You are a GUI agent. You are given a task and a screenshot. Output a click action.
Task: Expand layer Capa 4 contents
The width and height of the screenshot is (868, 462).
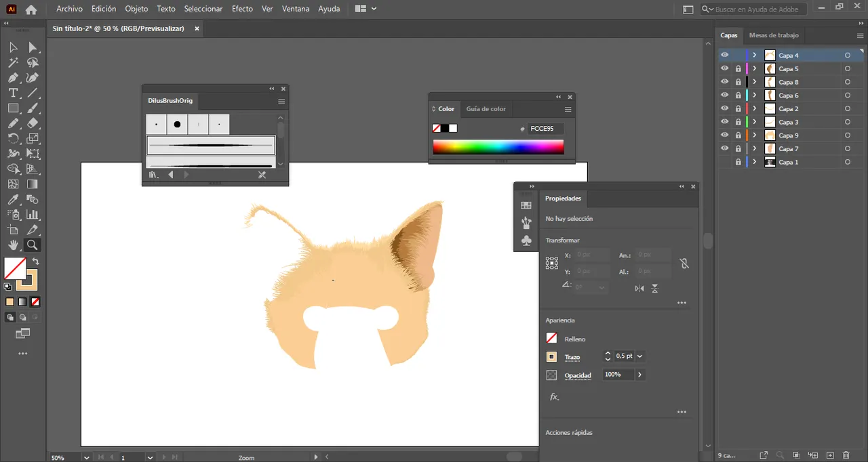coord(755,56)
